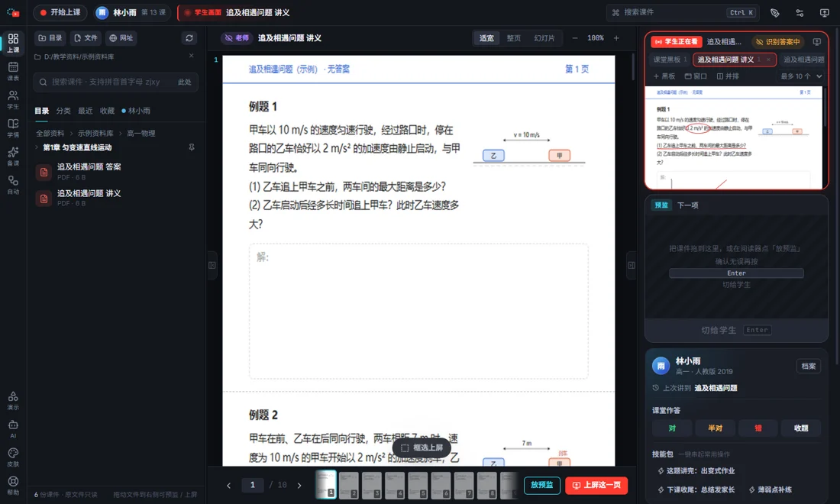Click the pen tool icon in top bar

[774, 13]
